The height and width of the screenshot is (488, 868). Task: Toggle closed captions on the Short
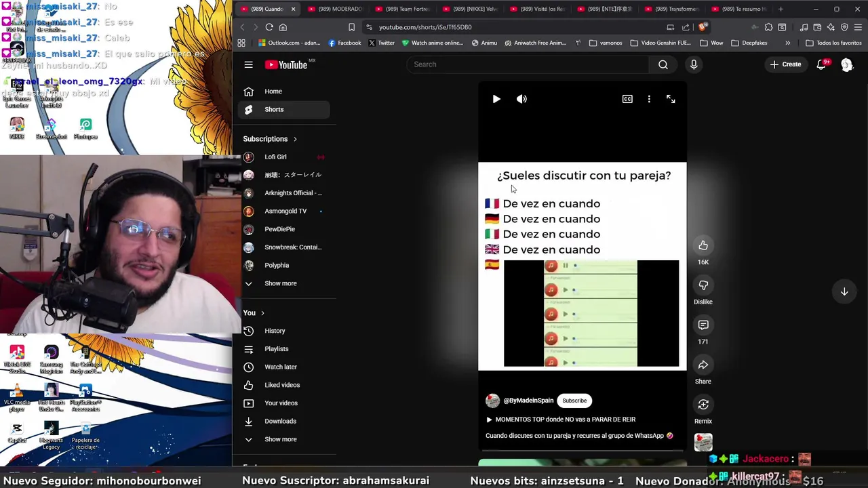[x=627, y=99]
